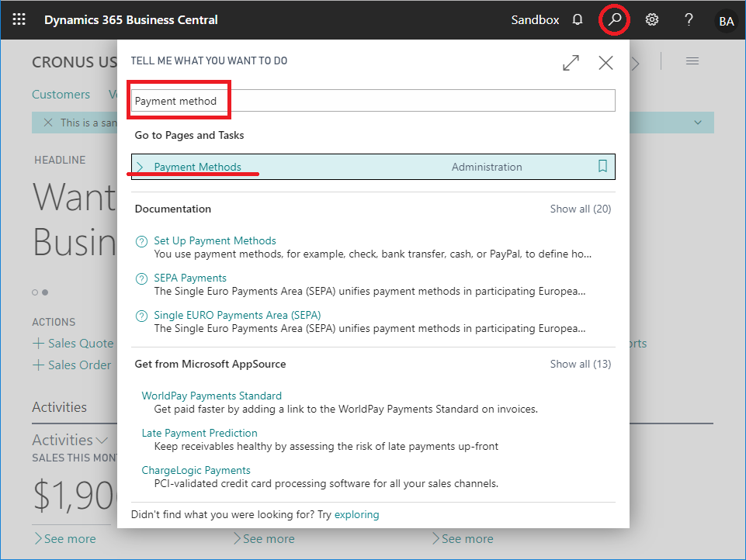Screen dimensions: 746x560
Task: Expand the Activities dropdown
Action: [x=70, y=440]
